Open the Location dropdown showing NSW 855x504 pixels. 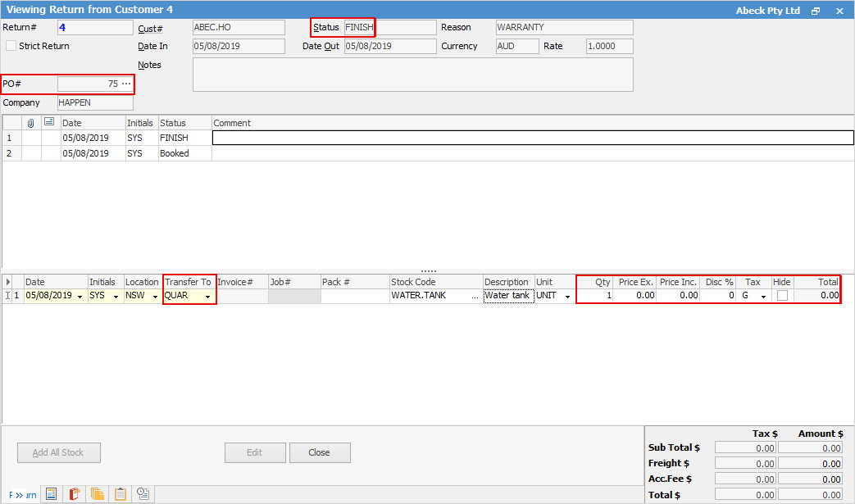point(155,296)
